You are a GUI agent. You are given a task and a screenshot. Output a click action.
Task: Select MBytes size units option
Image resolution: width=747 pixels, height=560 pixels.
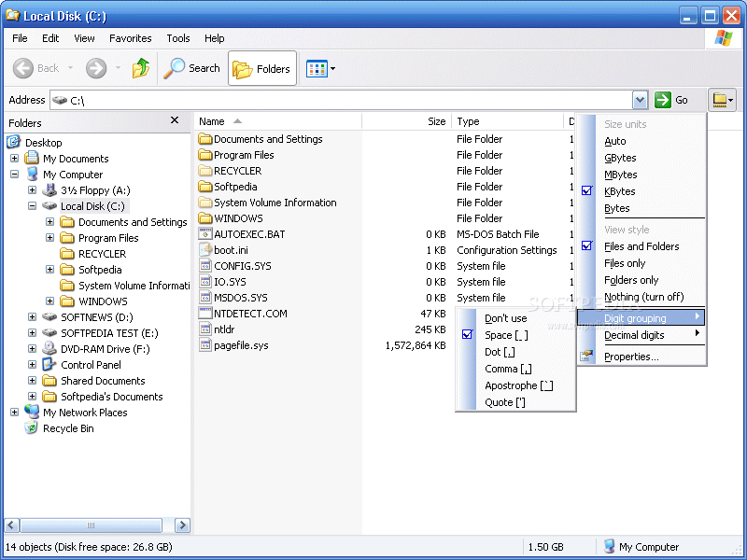point(641,175)
